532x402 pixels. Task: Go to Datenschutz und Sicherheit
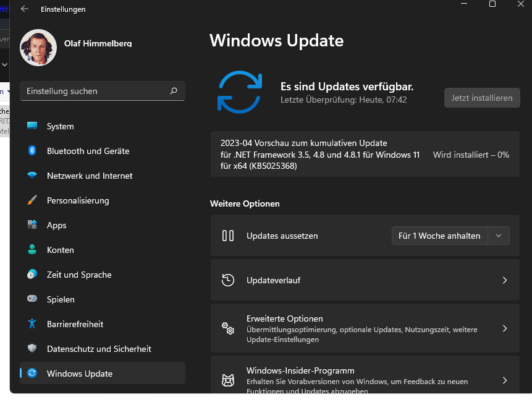pyautogui.click(x=103, y=349)
